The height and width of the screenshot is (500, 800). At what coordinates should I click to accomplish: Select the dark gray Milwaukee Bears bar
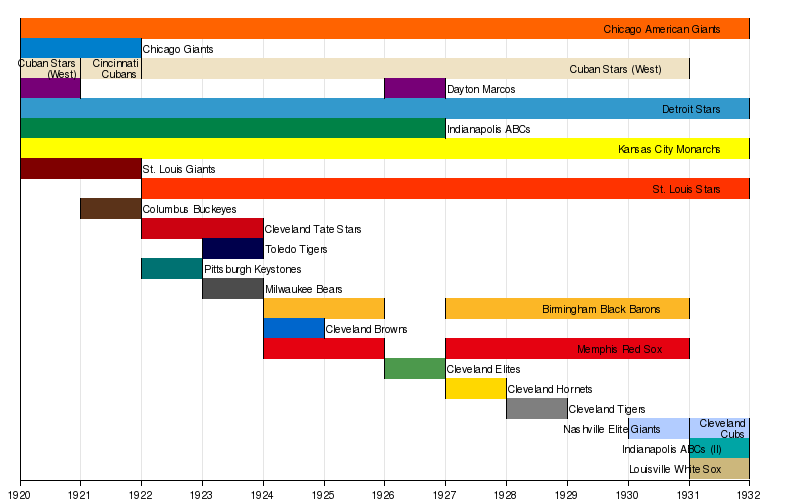click(x=233, y=288)
